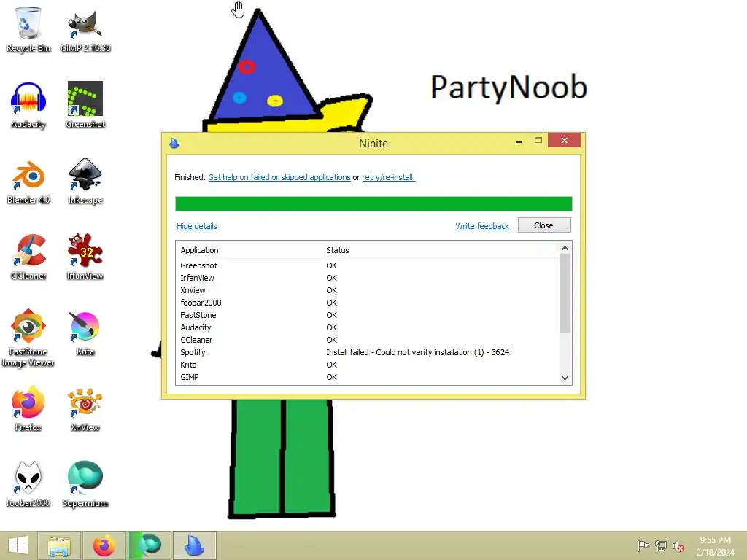
Task: Open the network tray icon
Action: click(x=661, y=545)
